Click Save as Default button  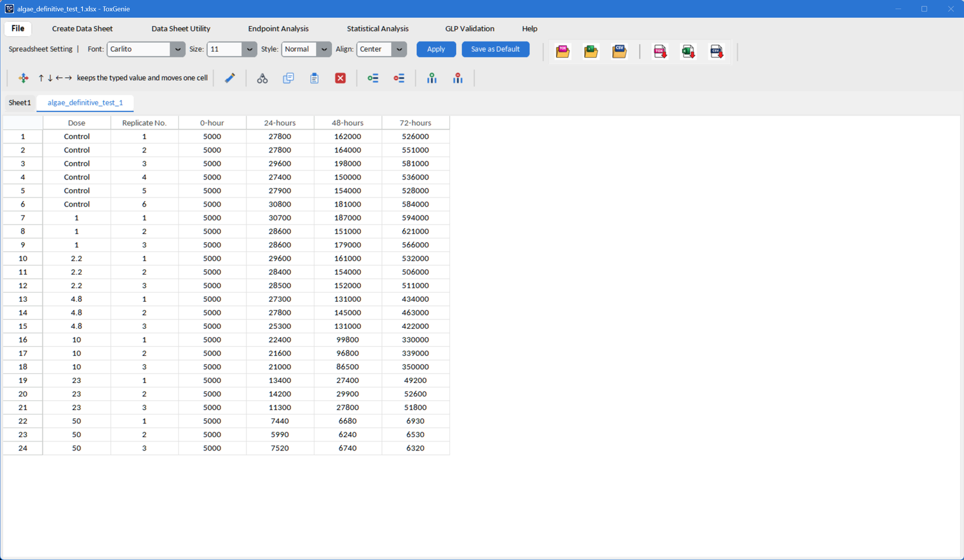(495, 49)
